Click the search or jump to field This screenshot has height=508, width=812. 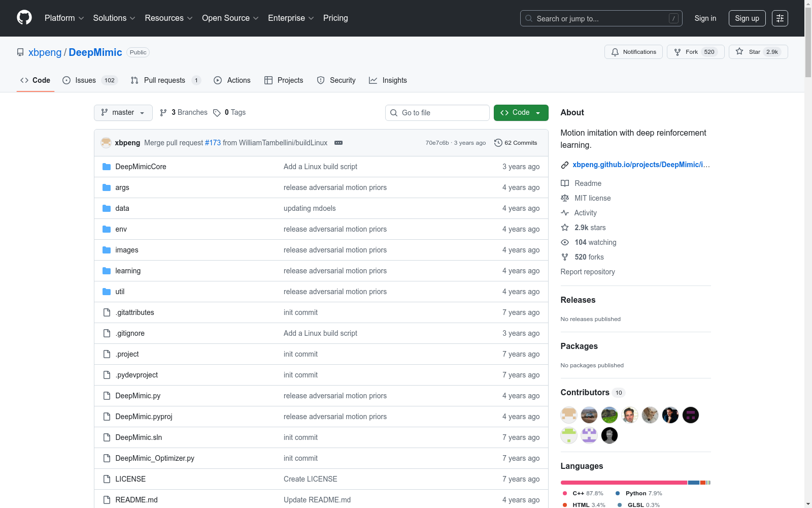601,18
